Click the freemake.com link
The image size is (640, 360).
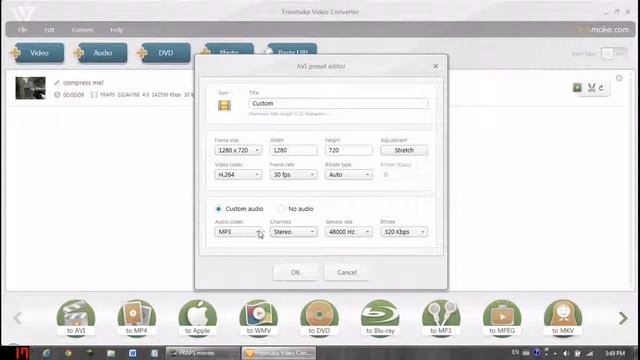[x=603, y=29]
